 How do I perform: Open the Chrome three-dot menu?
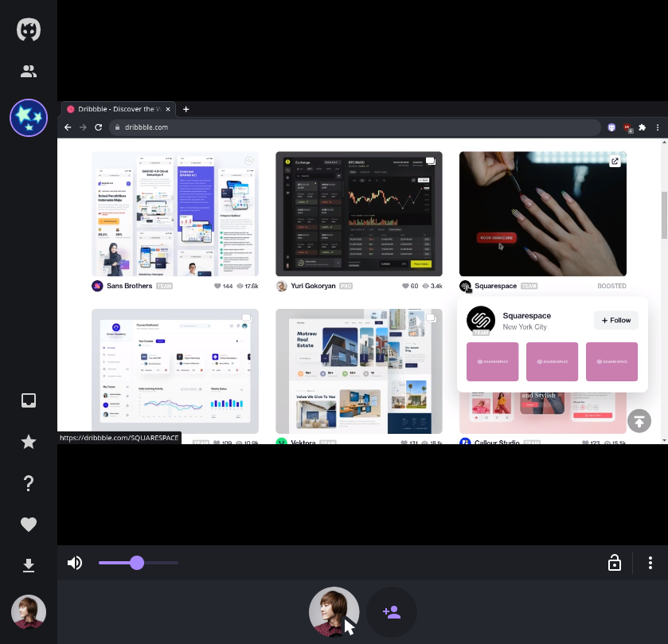[658, 127]
